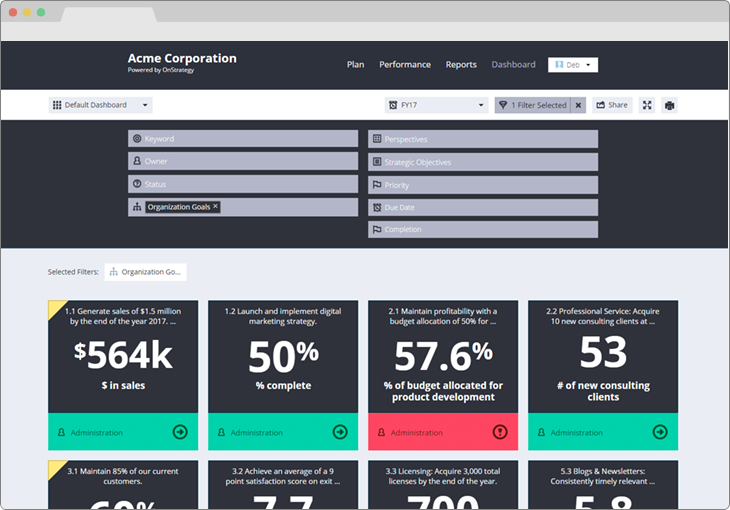Open the 3.2 satisfaction score card
This screenshot has height=510, width=730.
(283, 484)
